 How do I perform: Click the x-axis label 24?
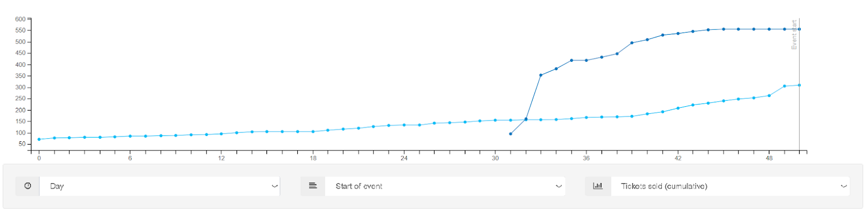[404, 158]
